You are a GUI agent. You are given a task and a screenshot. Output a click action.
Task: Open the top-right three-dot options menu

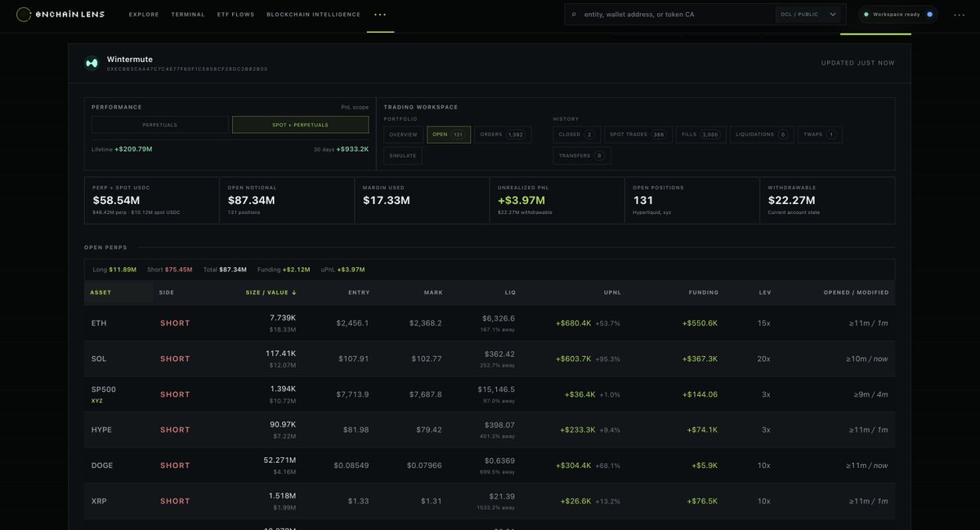tap(959, 15)
